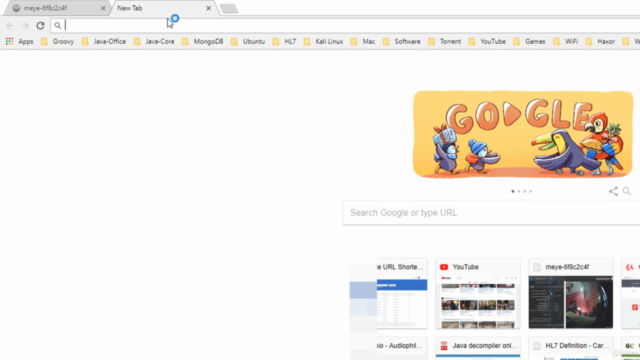Open the Kali Linux bookmark folder
Viewport: 640px width, 360px height.
(x=324, y=42)
